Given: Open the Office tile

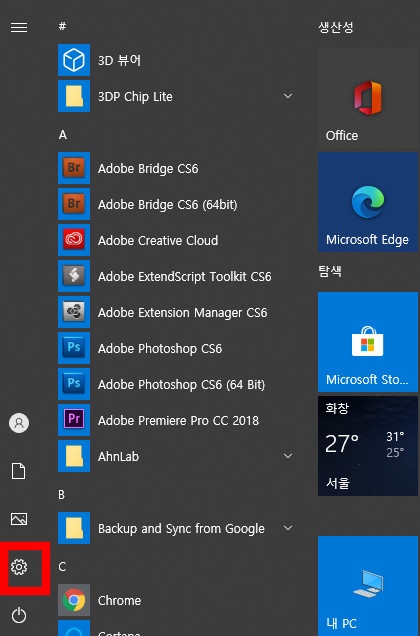Looking at the screenshot, I should pos(368,98).
